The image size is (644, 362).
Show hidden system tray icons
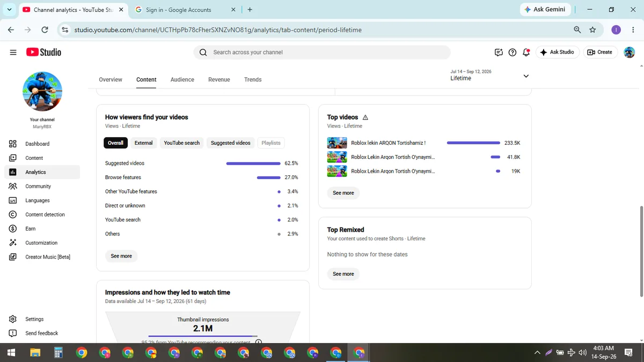coord(537,352)
